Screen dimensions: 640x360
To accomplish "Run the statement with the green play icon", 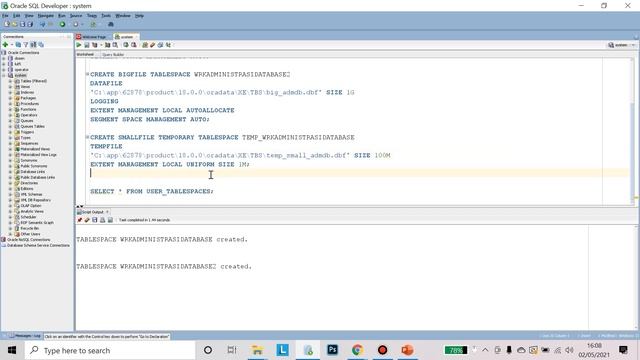I will tap(79, 45).
